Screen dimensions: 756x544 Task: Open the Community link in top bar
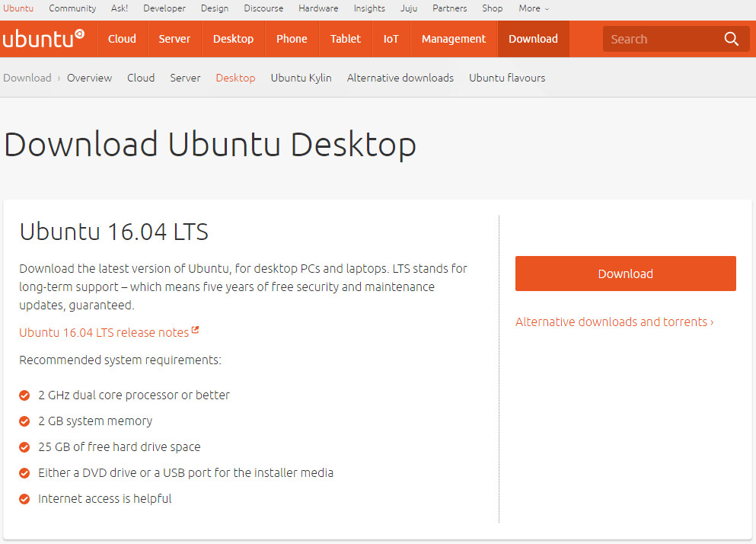(72, 8)
